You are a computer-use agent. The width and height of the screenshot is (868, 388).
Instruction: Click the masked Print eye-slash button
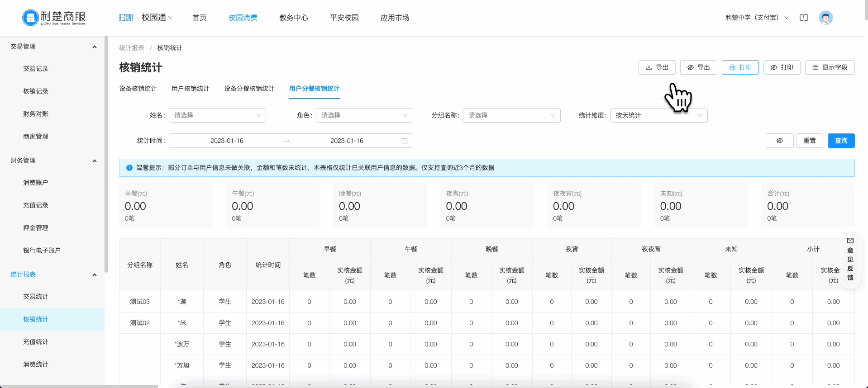(x=782, y=67)
